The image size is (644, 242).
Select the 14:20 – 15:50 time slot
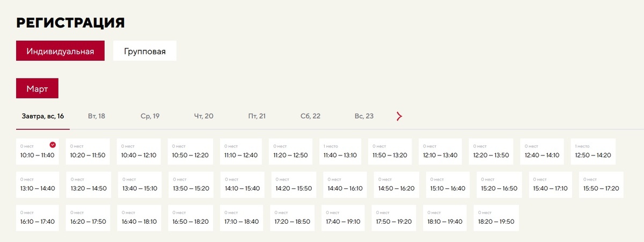coord(294,184)
